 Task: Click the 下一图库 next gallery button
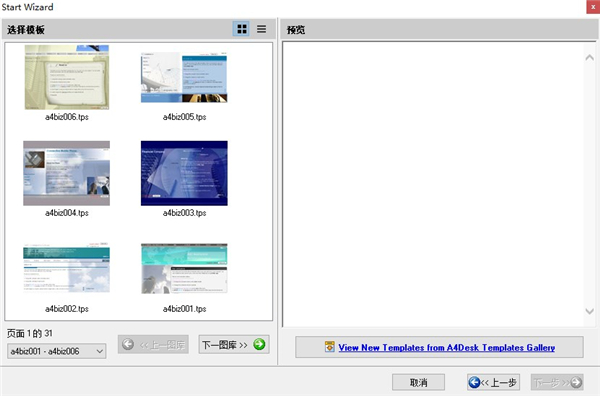(x=234, y=344)
